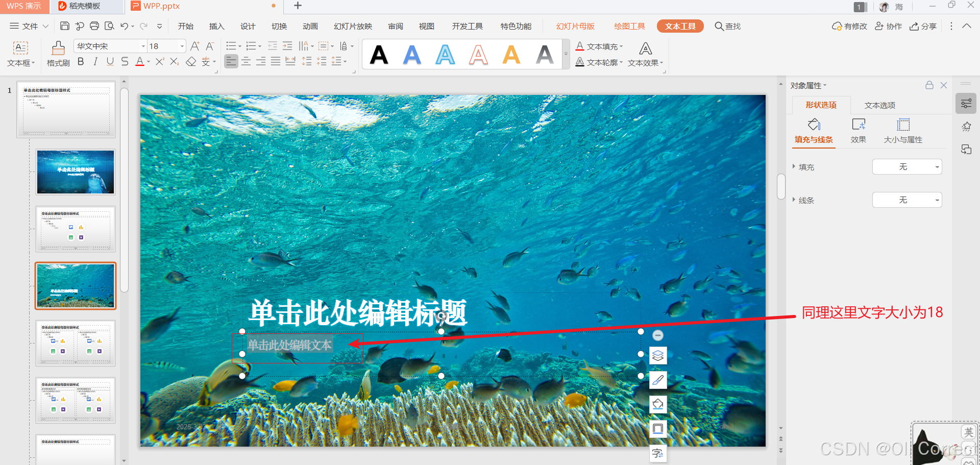This screenshot has width=980, height=465.
Task: Align text left
Action: tap(231, 62)
